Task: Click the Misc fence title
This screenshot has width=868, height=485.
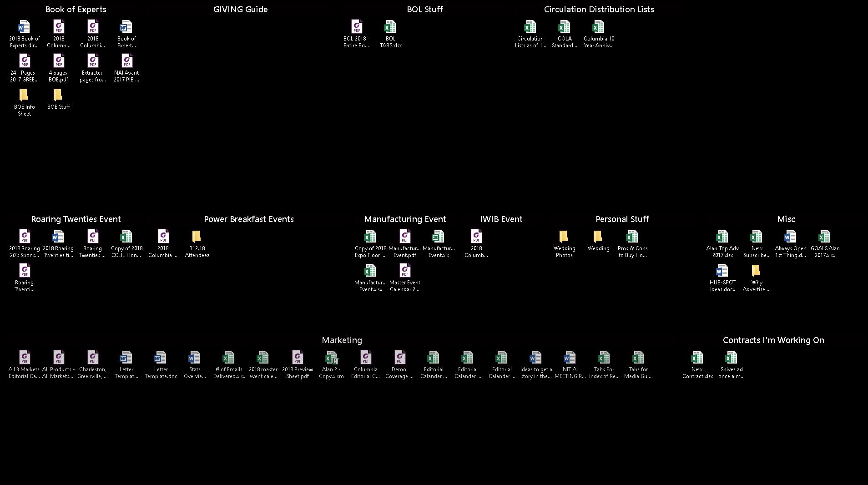Action: click(x=786, y=219)
